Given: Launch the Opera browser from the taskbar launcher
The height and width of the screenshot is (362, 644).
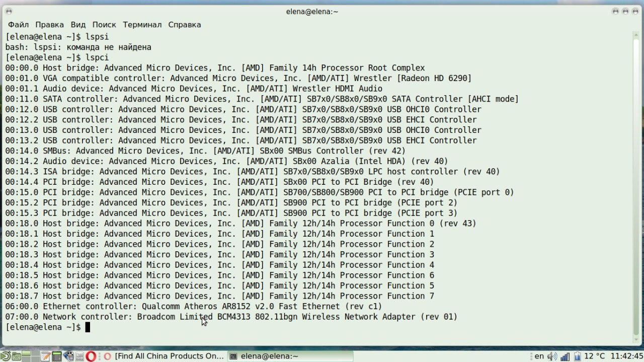Looking at the screenshot, I should click(91, 356).
